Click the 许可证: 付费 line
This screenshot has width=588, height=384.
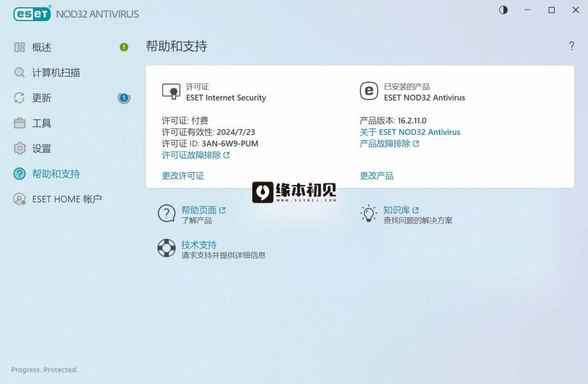click(185, 120)
